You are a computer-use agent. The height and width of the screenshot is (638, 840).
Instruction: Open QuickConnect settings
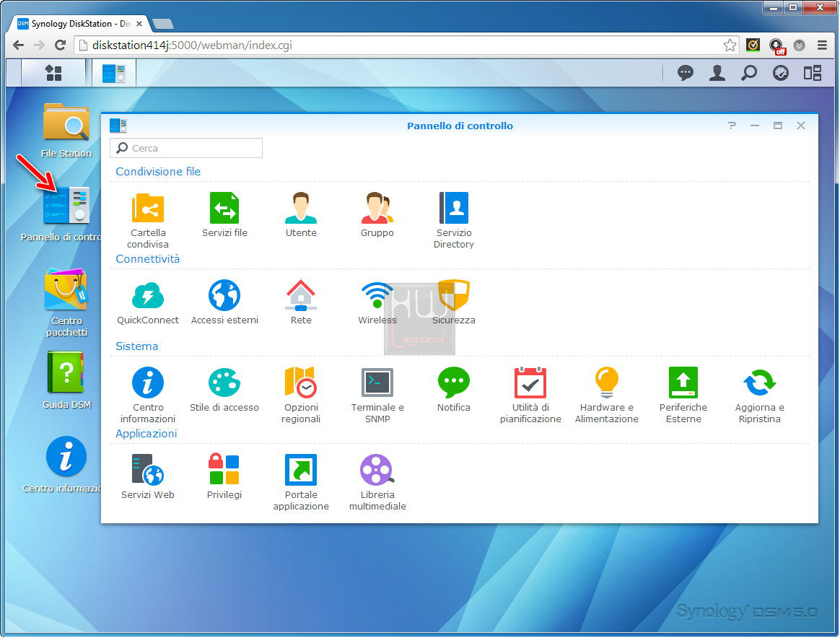pyautogui.click(x=148, y=302)
